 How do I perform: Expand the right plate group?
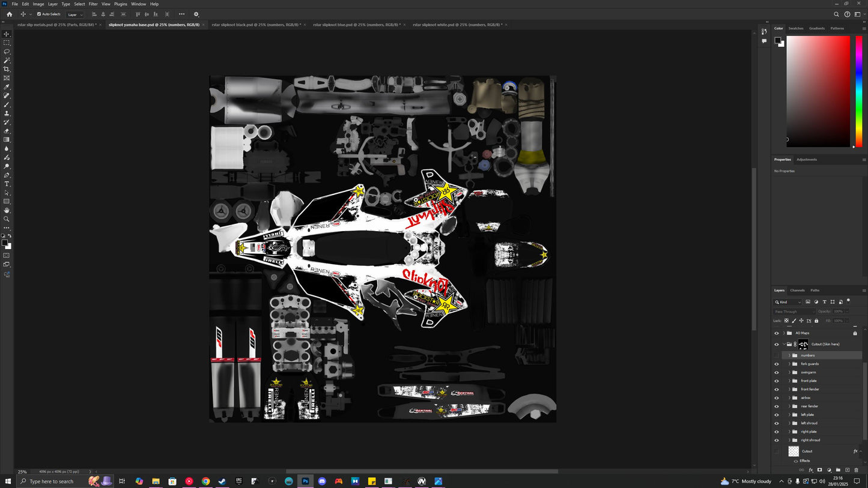(789, 432)
